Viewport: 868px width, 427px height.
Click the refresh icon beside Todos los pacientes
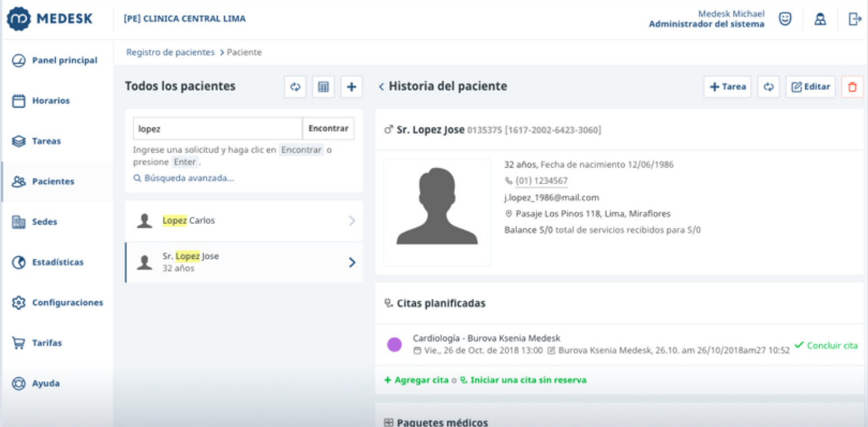[295, 86]
